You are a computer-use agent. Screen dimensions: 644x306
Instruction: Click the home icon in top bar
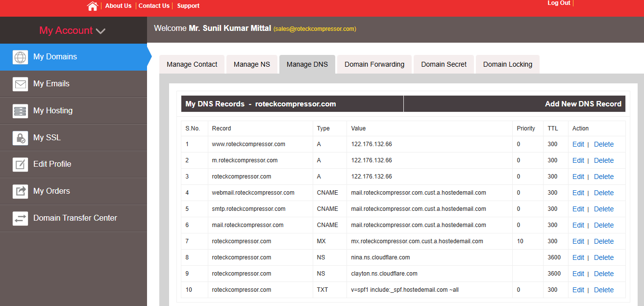coord(92,6)
